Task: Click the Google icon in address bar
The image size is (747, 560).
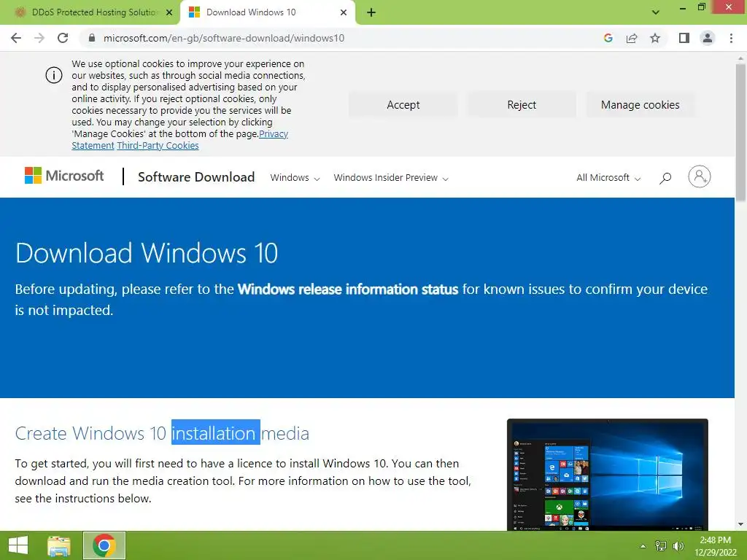Action: 608,38
